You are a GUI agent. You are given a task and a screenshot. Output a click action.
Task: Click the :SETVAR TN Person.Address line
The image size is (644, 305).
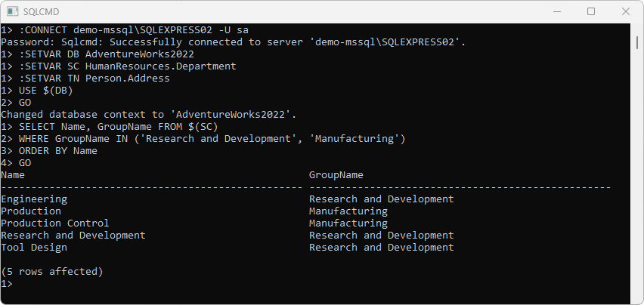tap(85, 79)
